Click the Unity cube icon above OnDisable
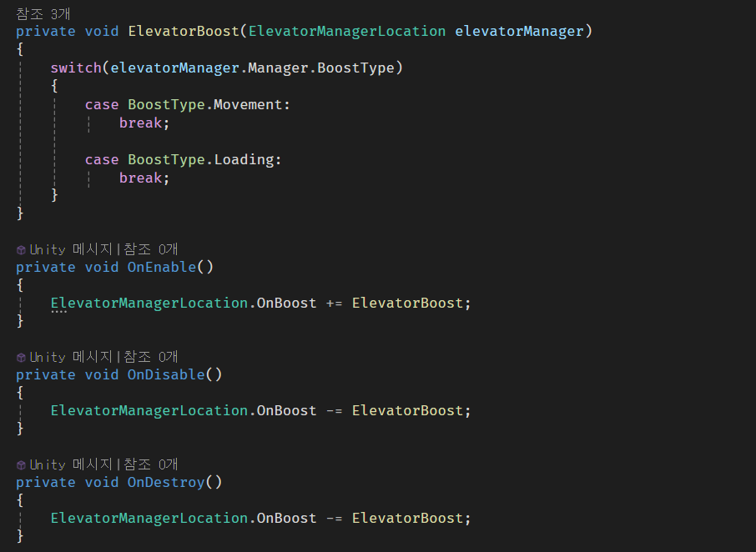The height and width of the screenshot is (552, 756). (x=21, y=357)
